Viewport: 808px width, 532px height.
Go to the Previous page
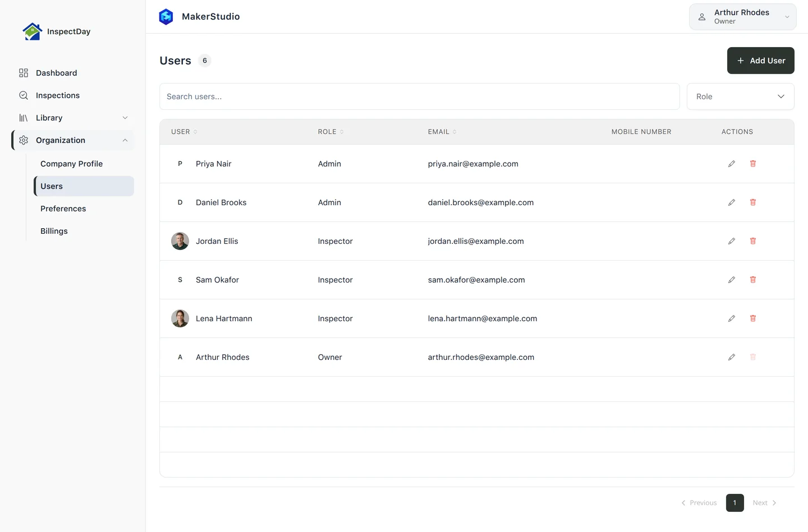[x=699, y=503]
